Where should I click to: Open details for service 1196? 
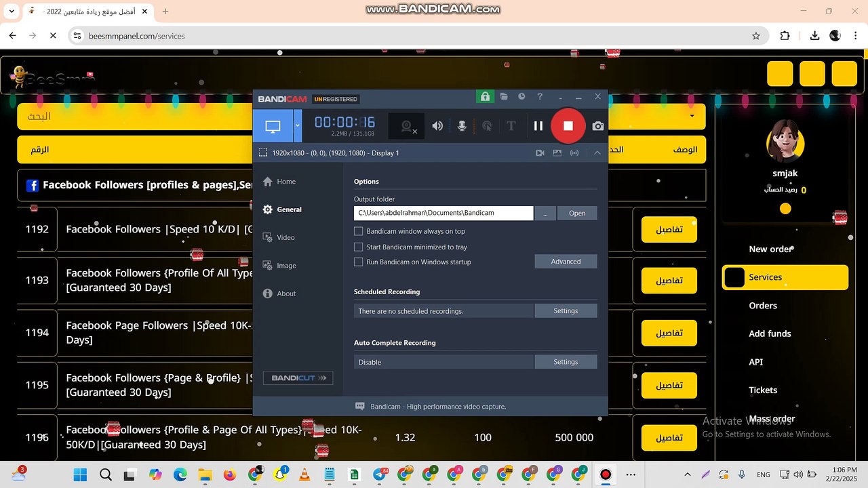669,437
